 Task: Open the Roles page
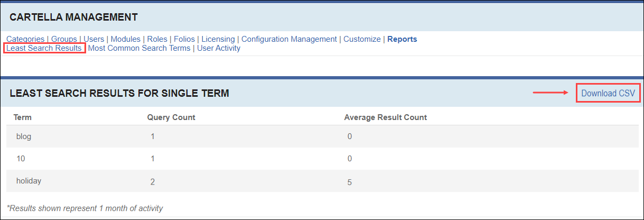[x=157, y=39]
